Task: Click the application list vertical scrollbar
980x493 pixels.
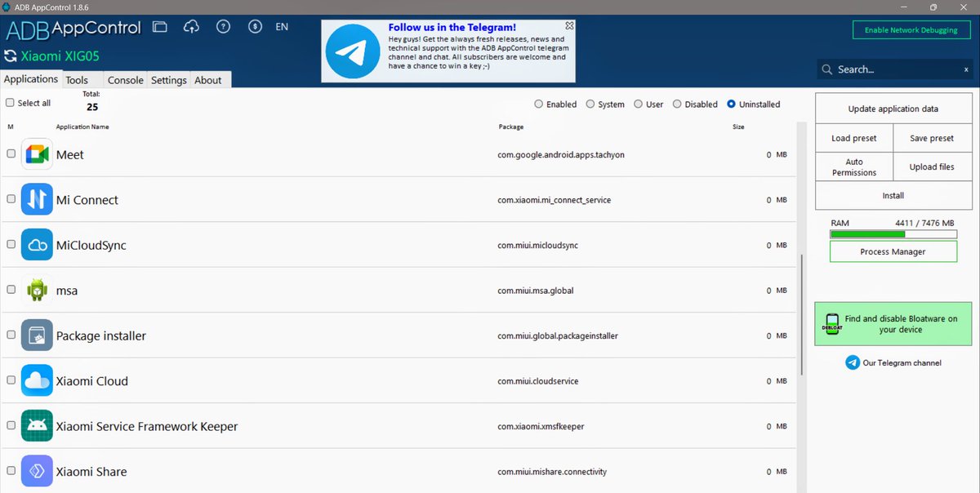Action: (x=802, y=313)
